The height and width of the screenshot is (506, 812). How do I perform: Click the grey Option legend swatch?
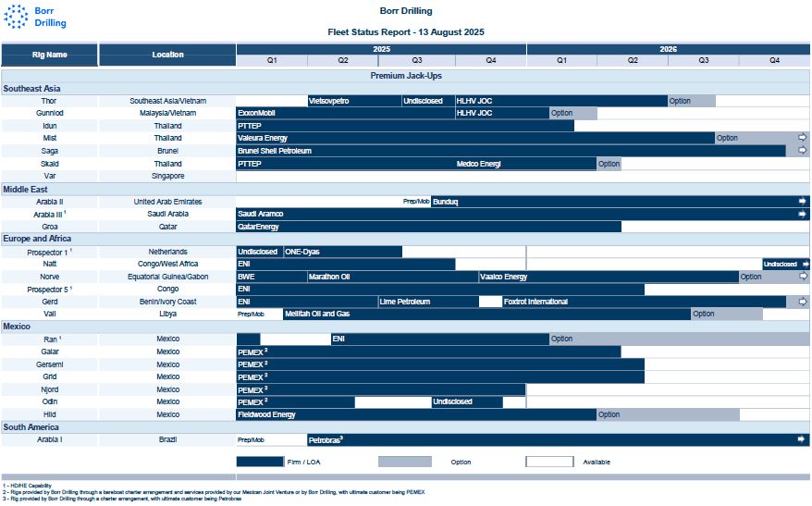tap(405, 462)
